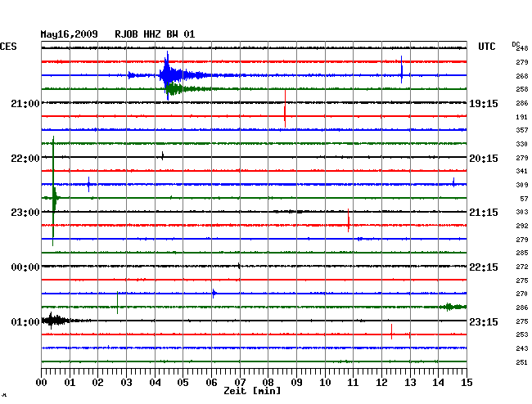Click the date label May16,2009
532x404 pixels.
[x=69, y=34]
